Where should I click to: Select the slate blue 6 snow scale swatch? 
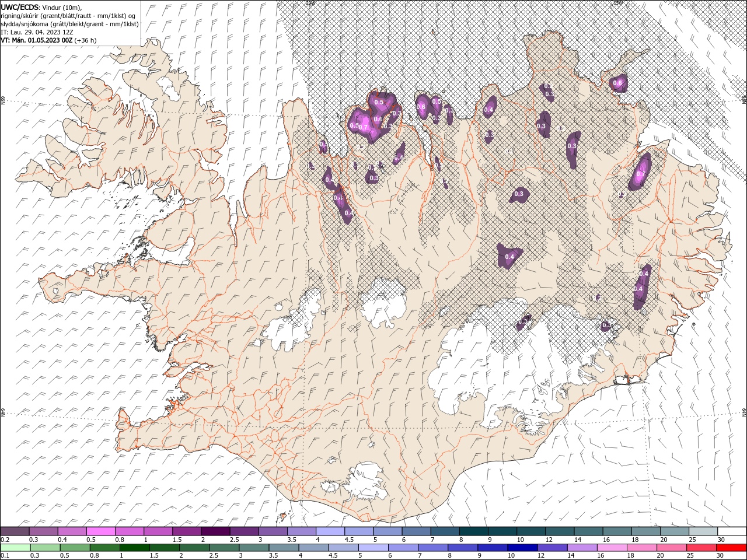click(417, 531)
